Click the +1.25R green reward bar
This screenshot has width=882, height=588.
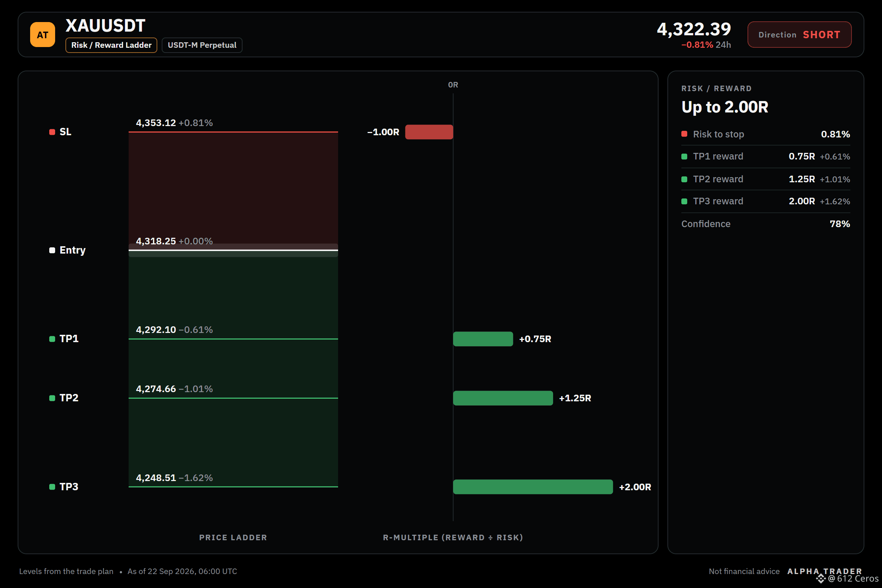[503, 398]
